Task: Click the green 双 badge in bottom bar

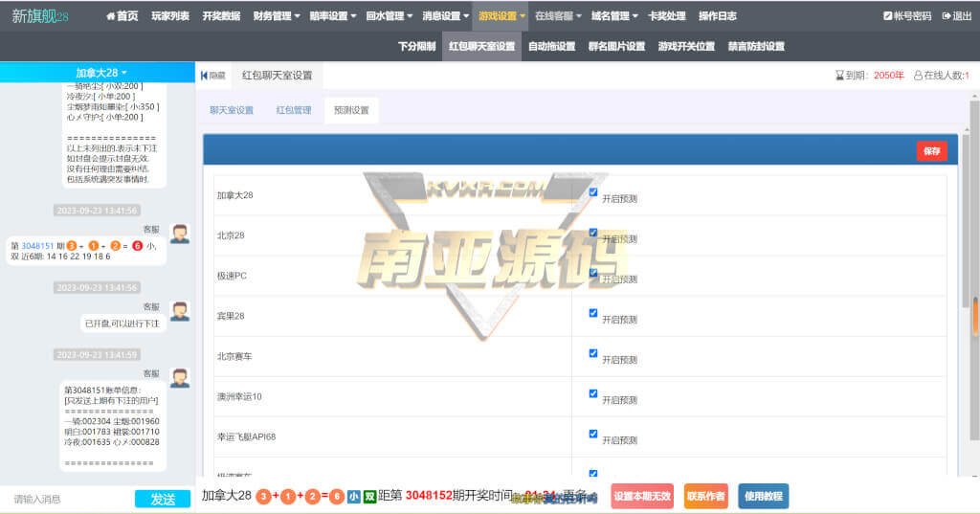Action: (x=369, y=496)
